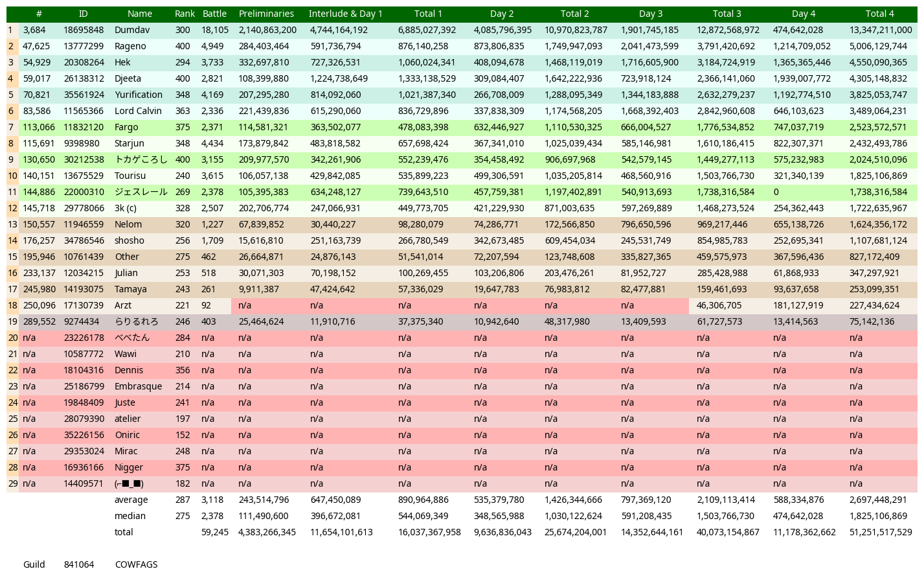Click the ID cell "18695848"
The image size is (924, 580).
pos(84,30)
